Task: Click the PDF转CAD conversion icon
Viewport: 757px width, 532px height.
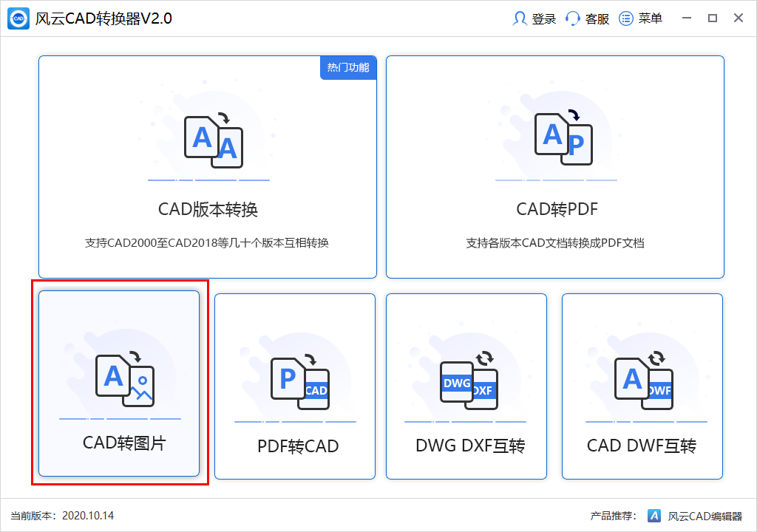Action: point(300,382)
